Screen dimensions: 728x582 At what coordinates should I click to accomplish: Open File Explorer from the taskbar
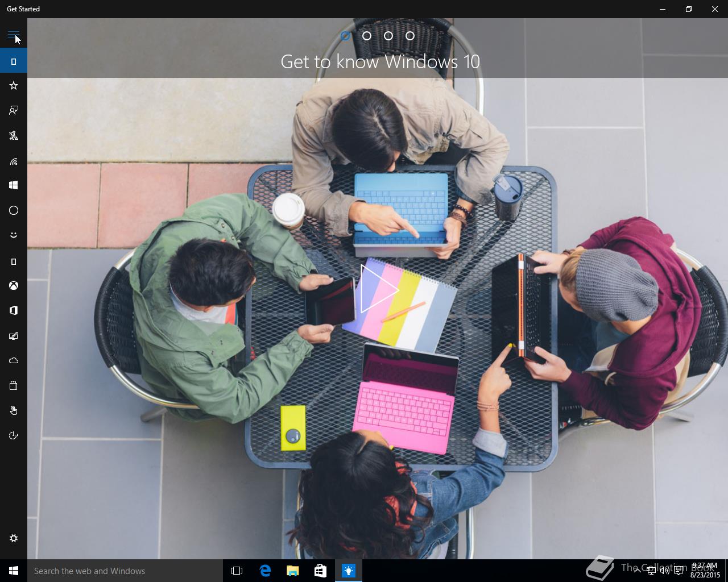(x=293, y=571)
